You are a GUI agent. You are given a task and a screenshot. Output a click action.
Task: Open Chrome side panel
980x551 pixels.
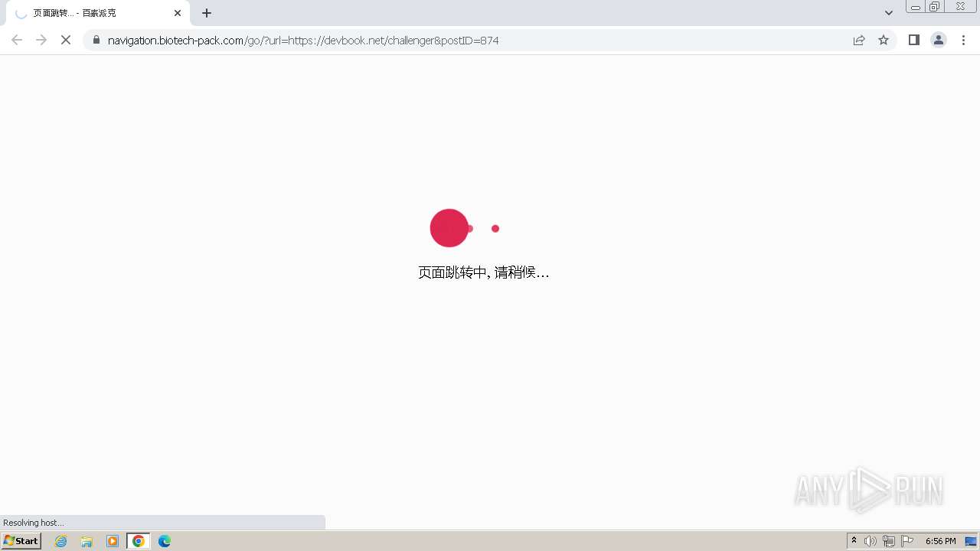(x=913, y=40)
